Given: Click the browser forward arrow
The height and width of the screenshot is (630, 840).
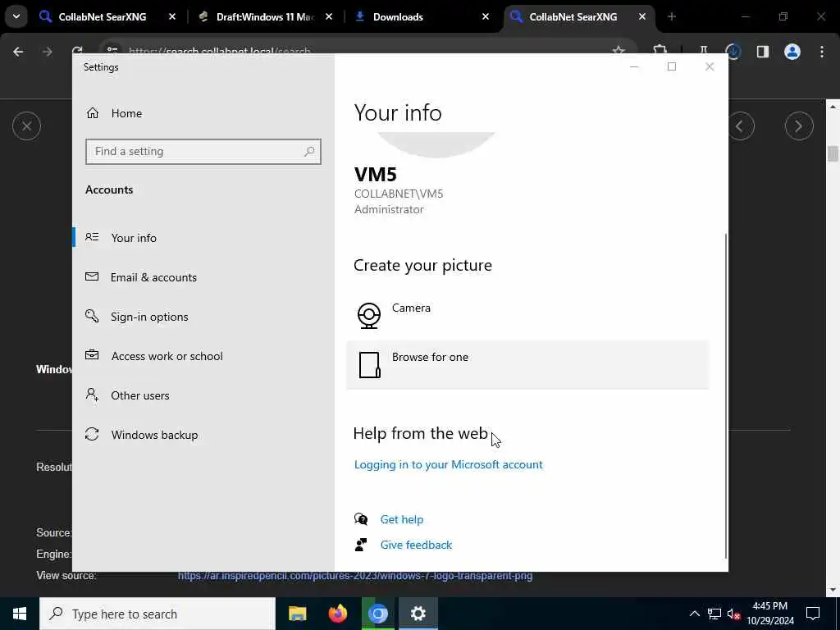Looking at the screenshot, I should [47, 52].
